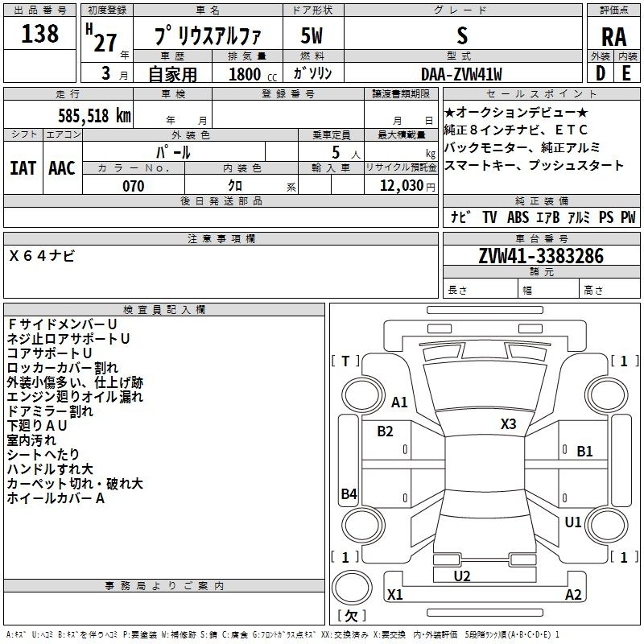Click the A1 damage marker on car diagram
Viewport: 644px width, 644px height.
tap(400, 402)
